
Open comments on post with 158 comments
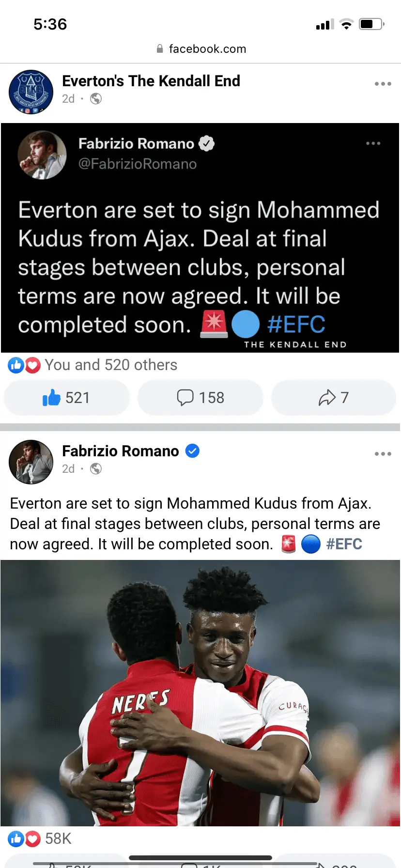(200, 398)
